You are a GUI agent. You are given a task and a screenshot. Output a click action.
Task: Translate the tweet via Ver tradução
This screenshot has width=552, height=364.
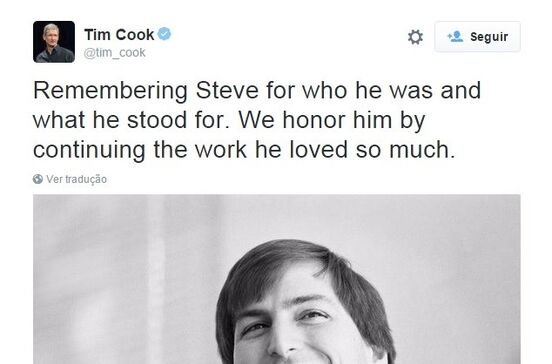(x=76, y=179)
